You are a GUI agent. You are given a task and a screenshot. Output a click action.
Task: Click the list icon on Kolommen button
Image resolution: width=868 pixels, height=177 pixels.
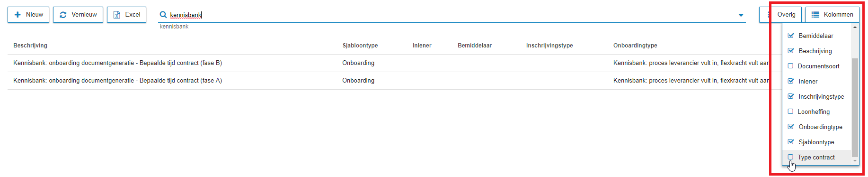[x=815, y=15]
